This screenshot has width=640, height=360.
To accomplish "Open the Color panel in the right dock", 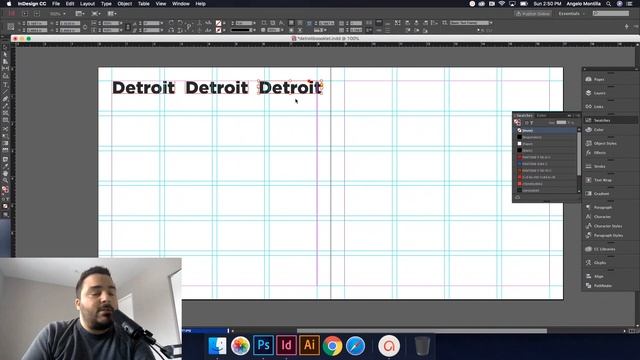I will click(x=598, y=130).
